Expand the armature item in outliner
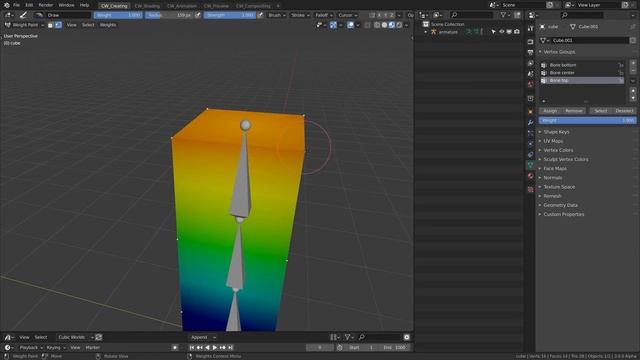The image size is (640, 360). [426, 32]
